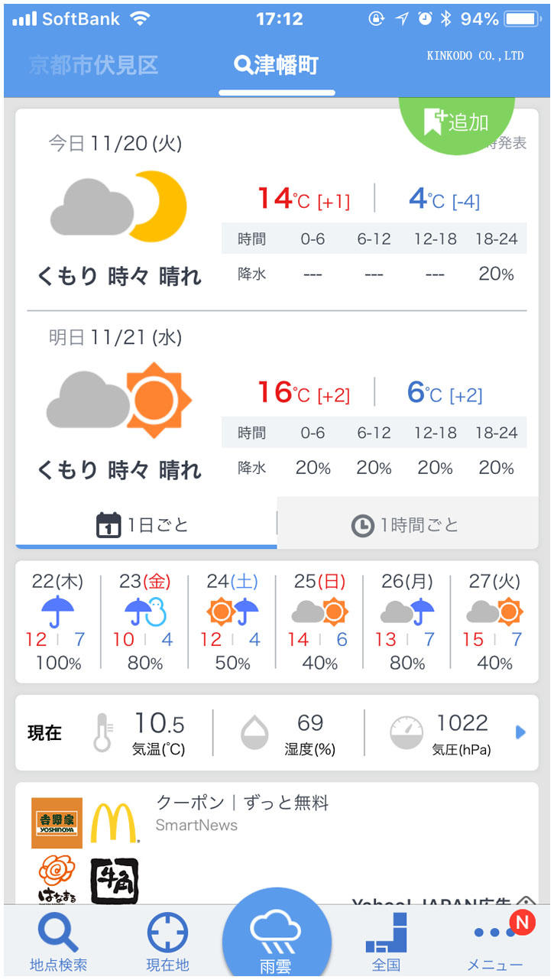
Task: Switch to 京都市伏見区 location tab
Action: (93, 66)
